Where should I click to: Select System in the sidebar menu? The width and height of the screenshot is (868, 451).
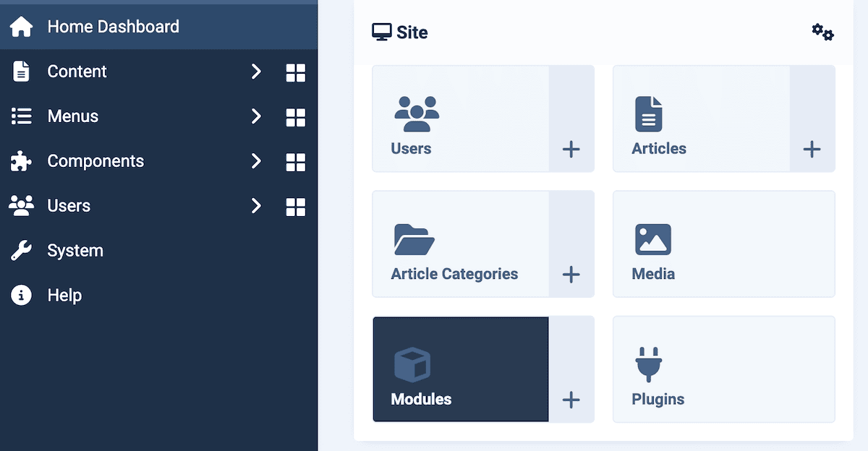[75, 250]
